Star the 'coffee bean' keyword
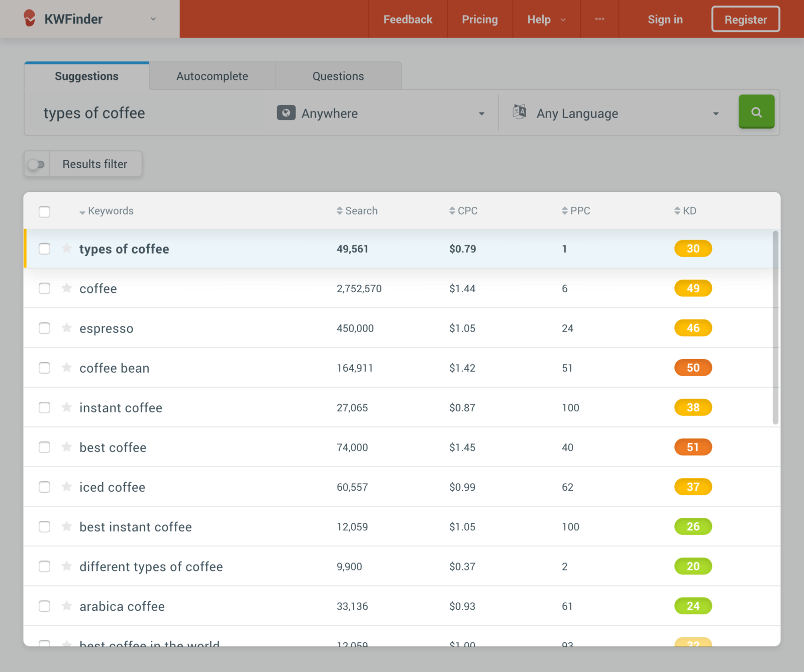Viewport: 804px width, 672px height. tap(66, 368)
